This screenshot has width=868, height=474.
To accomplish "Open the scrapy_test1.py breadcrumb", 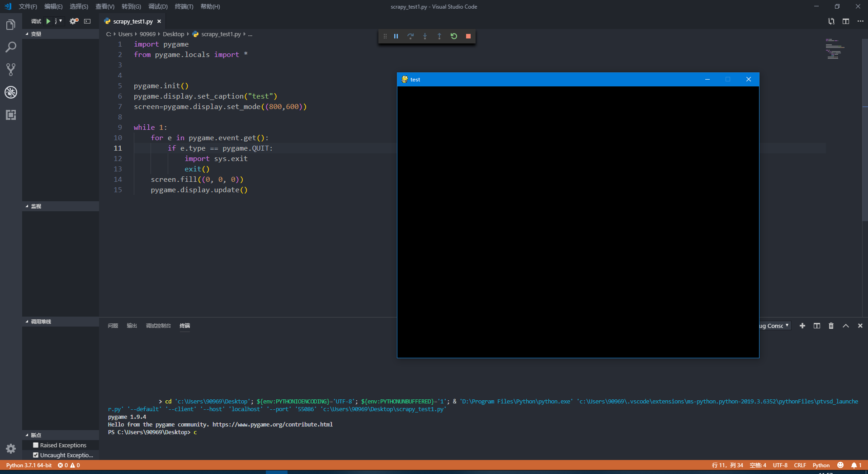I will click(x=221, y=34).
